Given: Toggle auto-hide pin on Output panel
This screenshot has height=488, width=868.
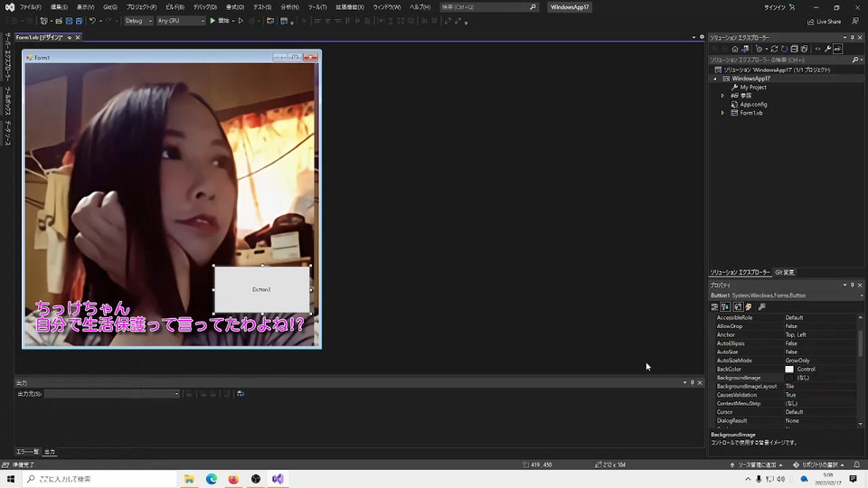Looking at the screenshot, I should (692, 382).
